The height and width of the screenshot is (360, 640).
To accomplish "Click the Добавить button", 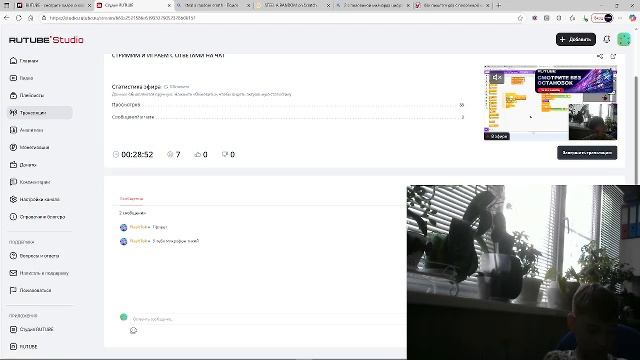I will pyautogui.click(x=576, y=40).
